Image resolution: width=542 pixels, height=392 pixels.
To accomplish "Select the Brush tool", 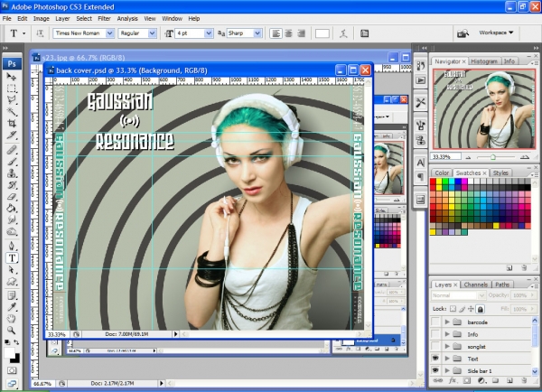I will pos(12,162).
